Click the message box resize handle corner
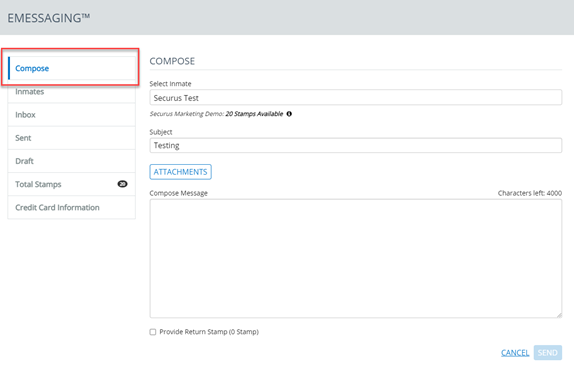574x373 pixels. click(x=559, y=315)
